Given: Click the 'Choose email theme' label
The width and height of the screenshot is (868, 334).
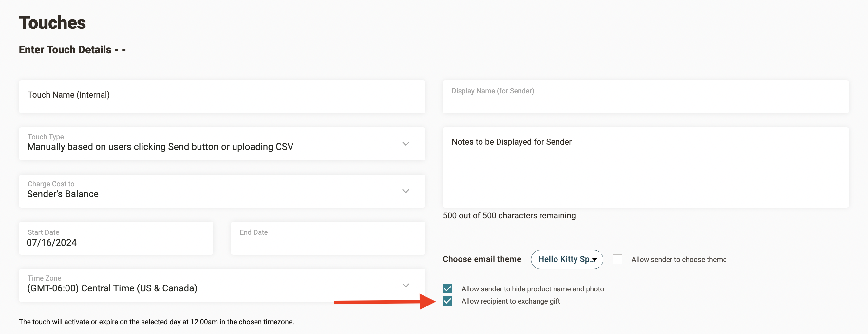Looking at the screenshot, I should pos(482,259).
